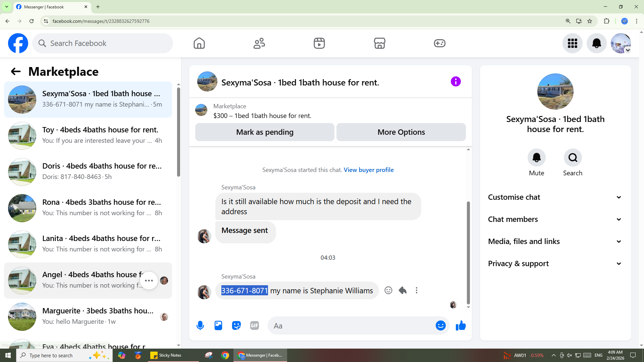Click the voice clip microphone icon
Screen dimensions: 644x362
(x=200, y=325)
